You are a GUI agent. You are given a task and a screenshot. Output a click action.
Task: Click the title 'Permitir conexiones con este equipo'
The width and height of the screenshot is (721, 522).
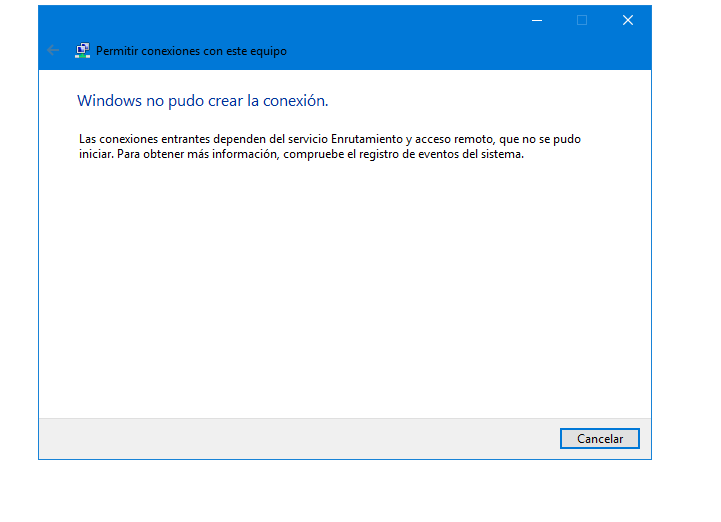[191, 51]
